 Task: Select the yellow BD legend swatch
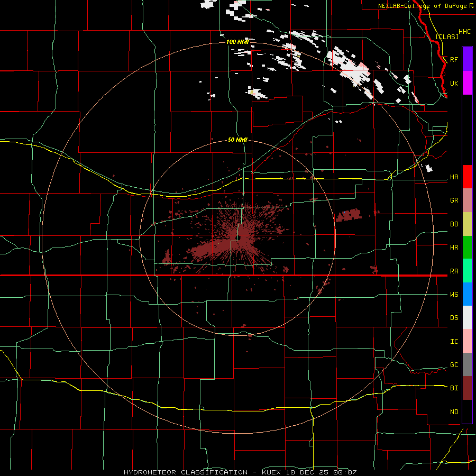(x=467, y=224)
